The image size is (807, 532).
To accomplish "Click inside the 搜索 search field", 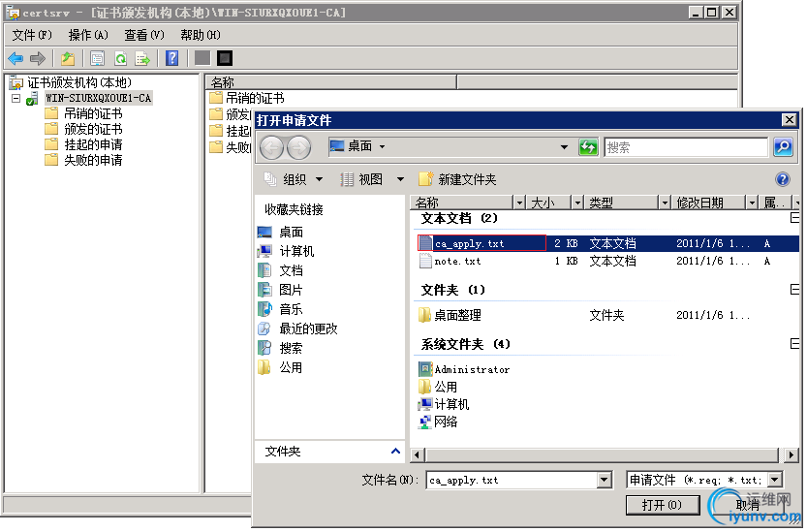I will pyautogui.click(x=686, y=148).
